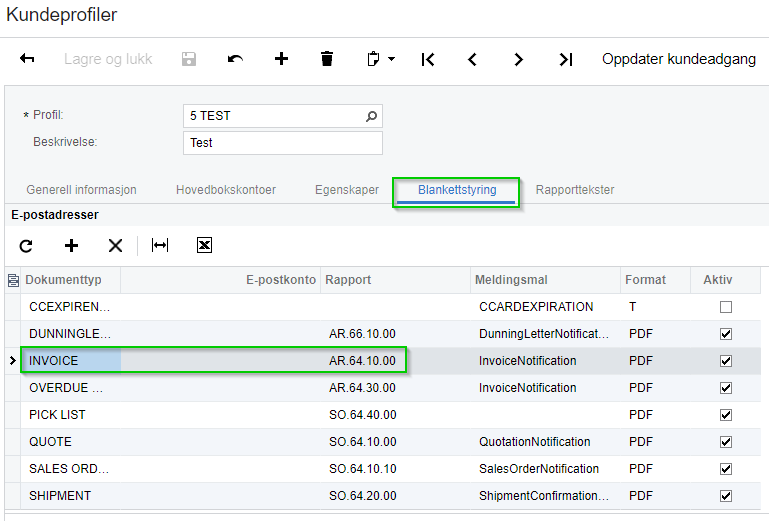This screenshot has width=769, height=521.
Task: Click CCARDEXPIRATION template cell
Action: click(x=545, y=307)
